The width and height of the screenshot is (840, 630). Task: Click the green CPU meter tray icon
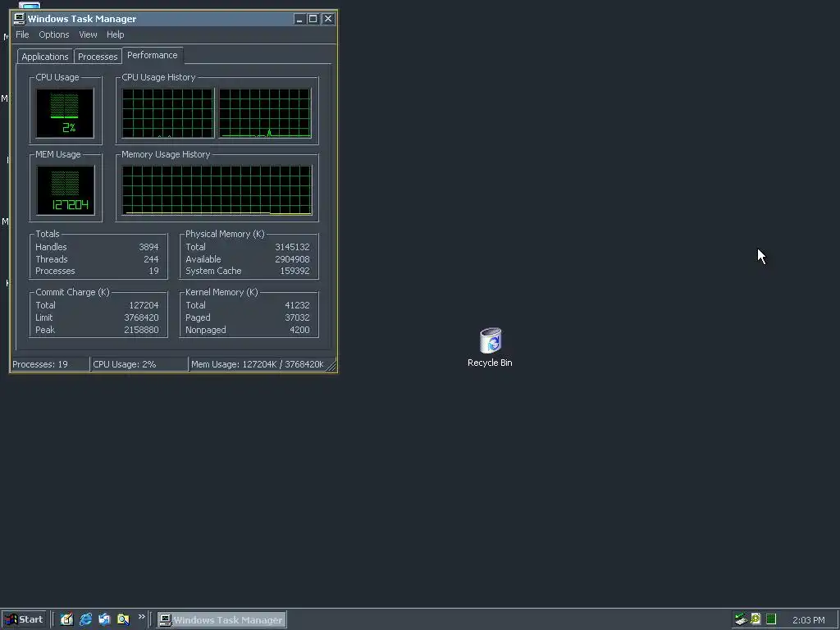[x=771, y=619]
